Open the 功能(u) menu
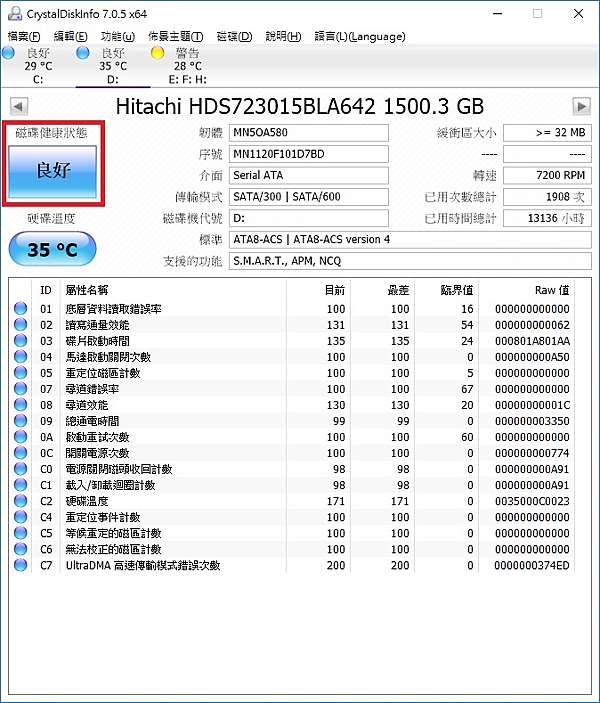The width and height of the screenshot is (600, 703). tap(117, 36)
